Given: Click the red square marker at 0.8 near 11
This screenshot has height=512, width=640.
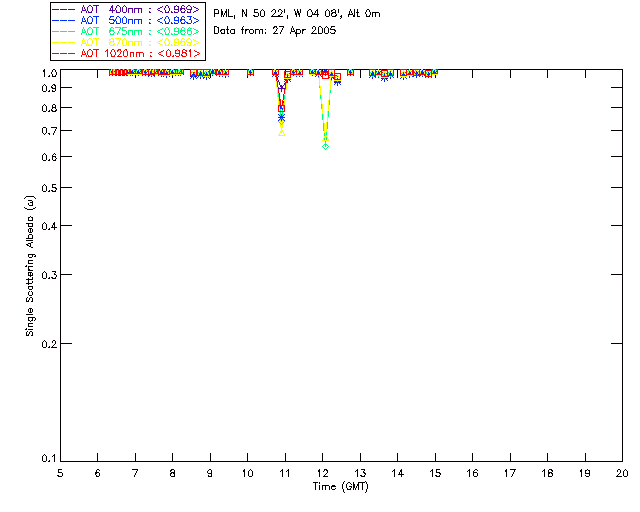Looking at the screenshot, I should pyautogui.click(x=281, y=109).
